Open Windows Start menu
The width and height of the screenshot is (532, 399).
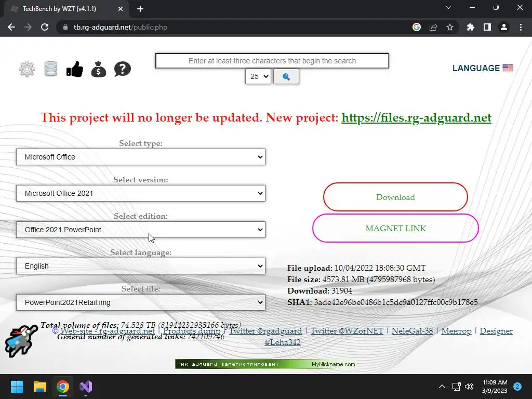coord(17,387)
